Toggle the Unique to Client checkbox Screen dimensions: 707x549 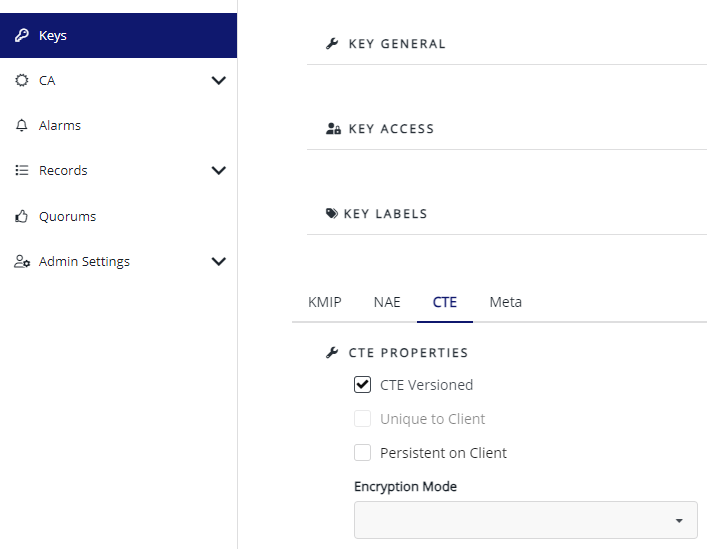[363, 419]
